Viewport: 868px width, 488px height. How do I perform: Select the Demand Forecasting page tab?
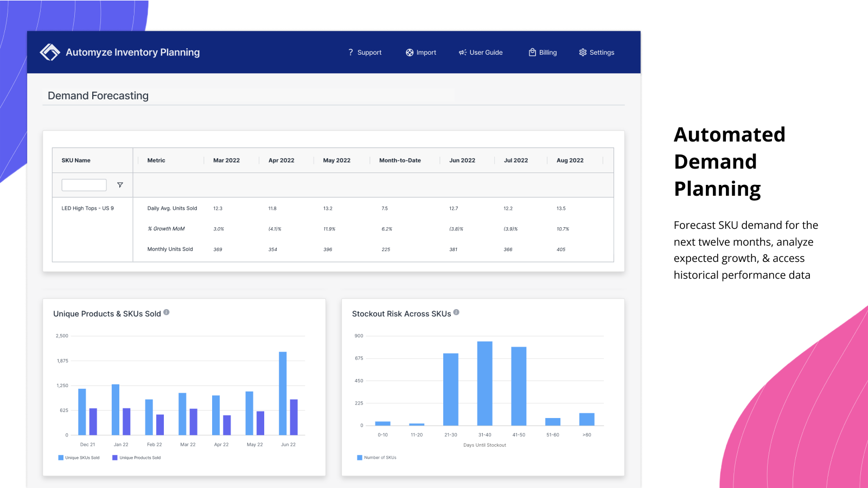click(98, 95)
